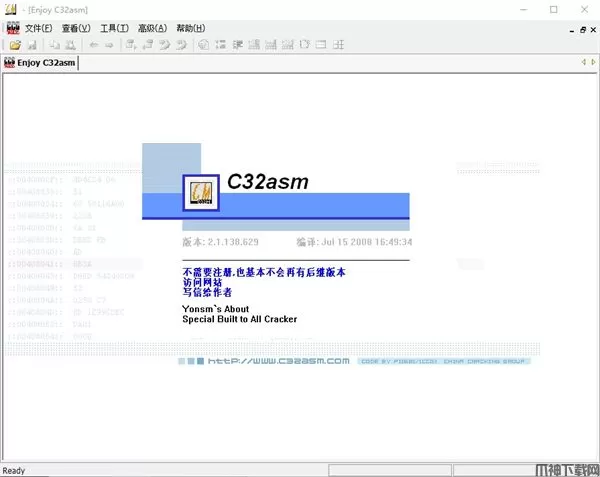Click the grayed-out right arrow forward icon

coord(109,45)
